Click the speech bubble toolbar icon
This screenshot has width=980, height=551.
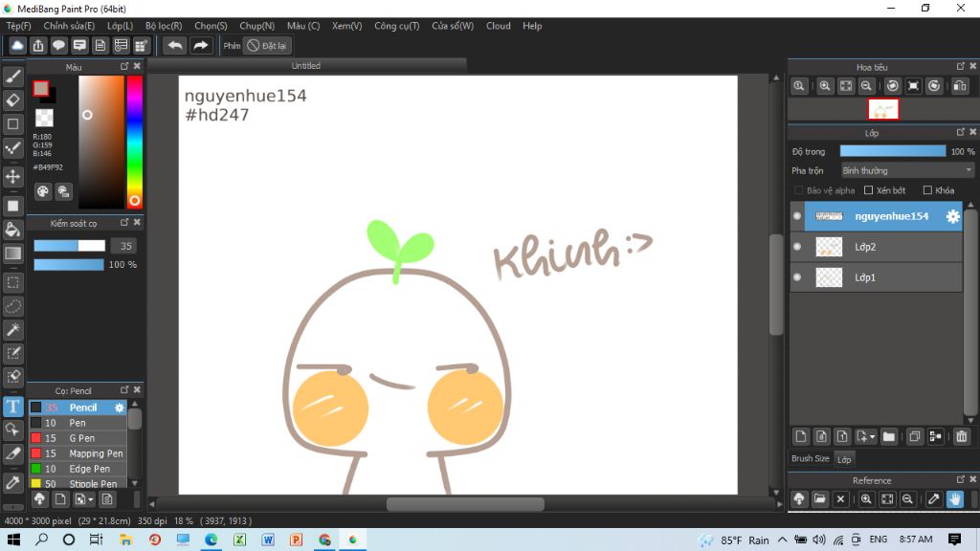tap(58, 46)
